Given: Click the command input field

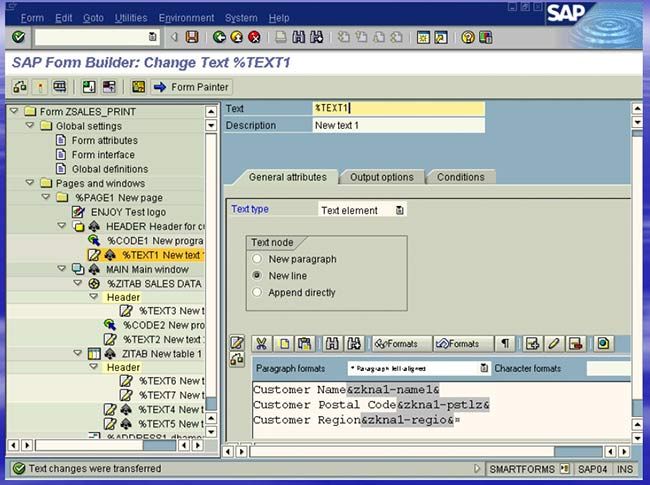Looking at the screenshot, I should tap(96, 37).
